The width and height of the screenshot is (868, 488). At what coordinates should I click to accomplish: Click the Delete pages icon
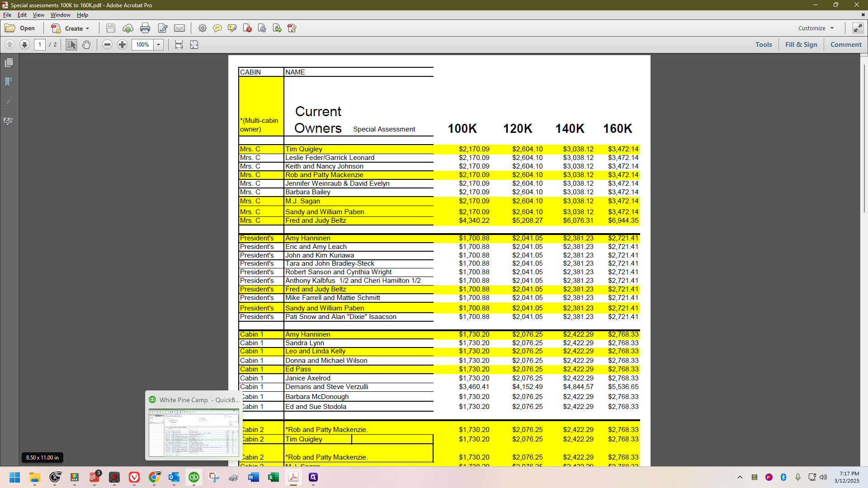(x=247, y=28)
